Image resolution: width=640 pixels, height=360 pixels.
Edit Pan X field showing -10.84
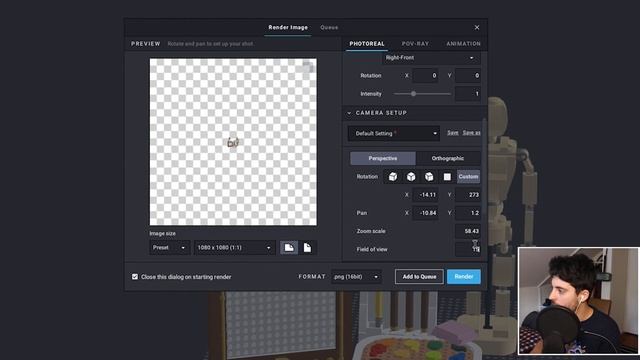pyautogui.click(x=425, y=213)
